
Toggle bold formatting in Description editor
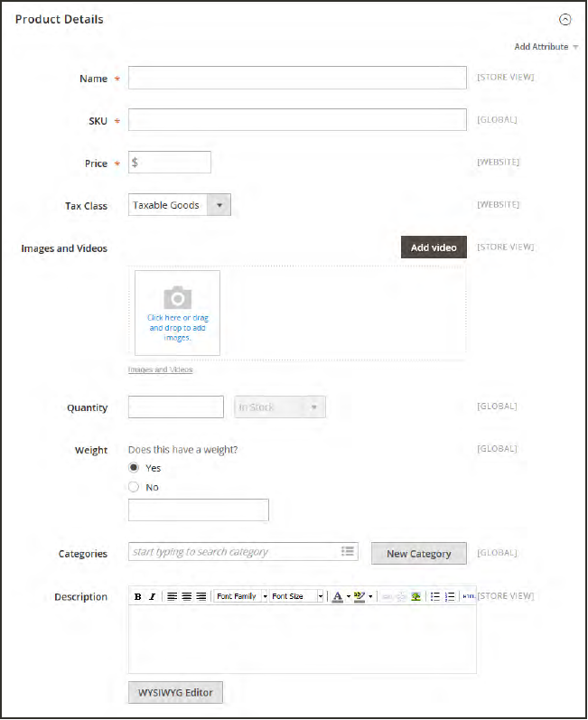[138, 597]
